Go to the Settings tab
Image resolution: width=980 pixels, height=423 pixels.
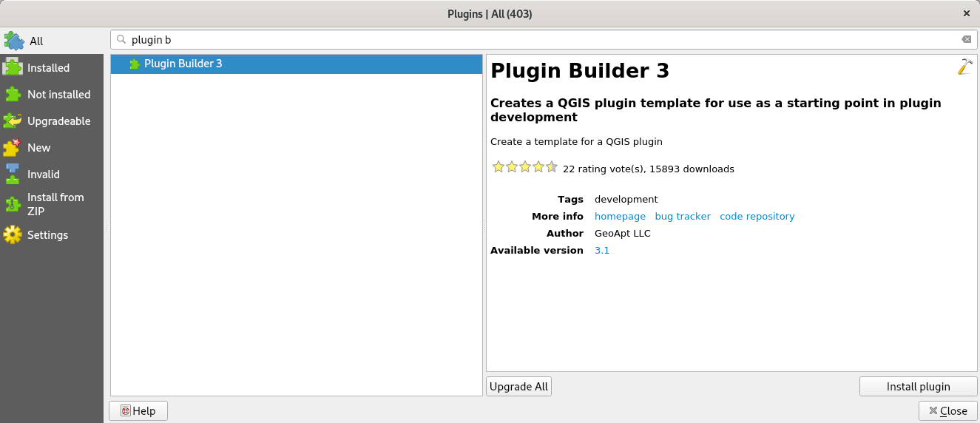click(52, 234)
